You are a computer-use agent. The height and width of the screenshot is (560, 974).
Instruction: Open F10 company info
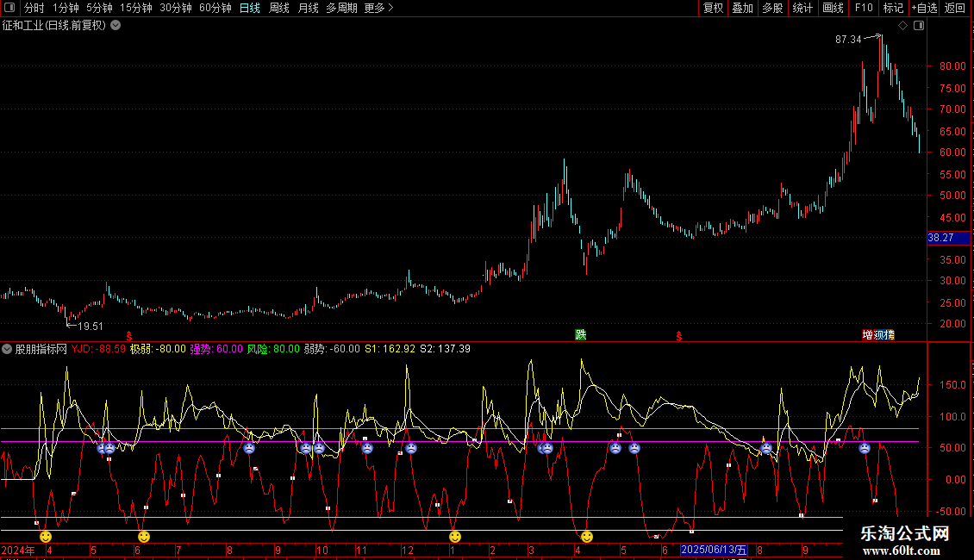click(864, 8)
